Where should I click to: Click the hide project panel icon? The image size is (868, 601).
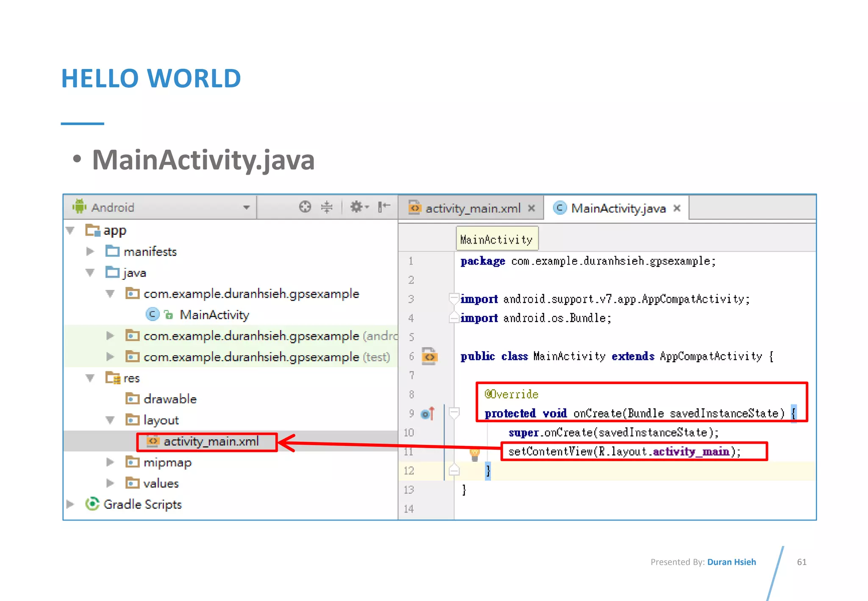[384, 207]
